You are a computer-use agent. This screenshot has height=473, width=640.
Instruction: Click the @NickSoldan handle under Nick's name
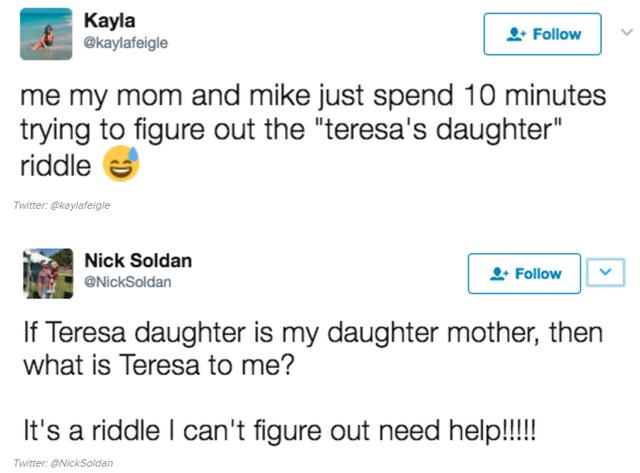[127, 282]
